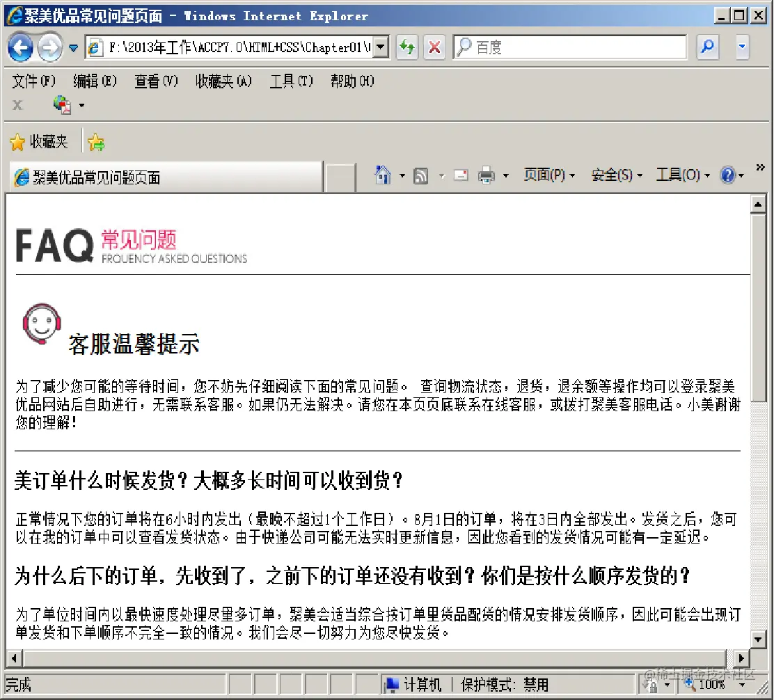Viewport: 774px width, 700px height.
Task: Expand the Help icon dropdown arrow
Action: pos(741,175)
